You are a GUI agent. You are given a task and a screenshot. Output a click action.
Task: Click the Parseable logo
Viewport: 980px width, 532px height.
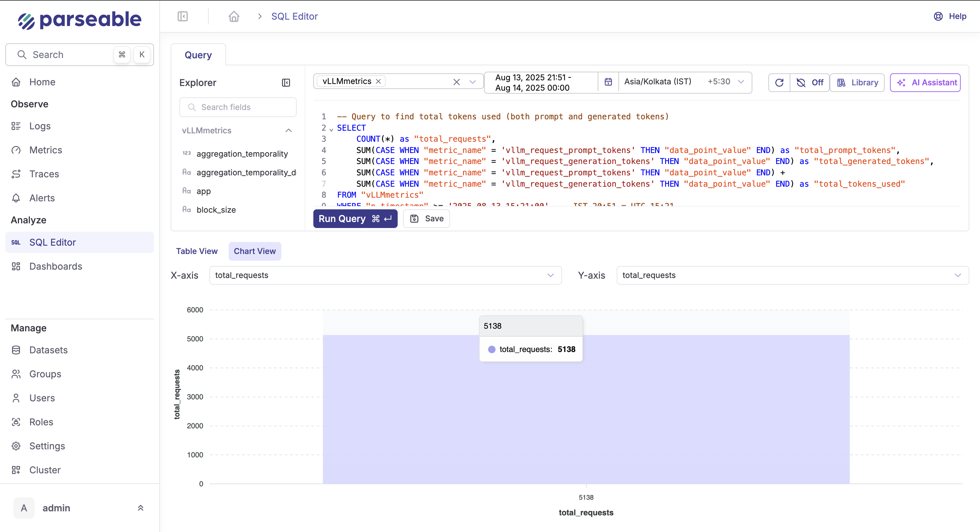click(x=80, y=20)
